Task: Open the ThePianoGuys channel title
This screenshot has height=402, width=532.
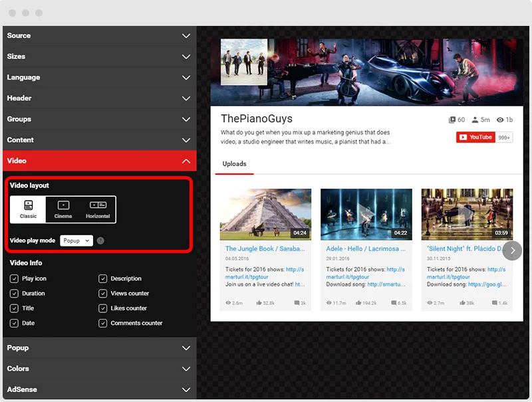Action: [257, 119]
